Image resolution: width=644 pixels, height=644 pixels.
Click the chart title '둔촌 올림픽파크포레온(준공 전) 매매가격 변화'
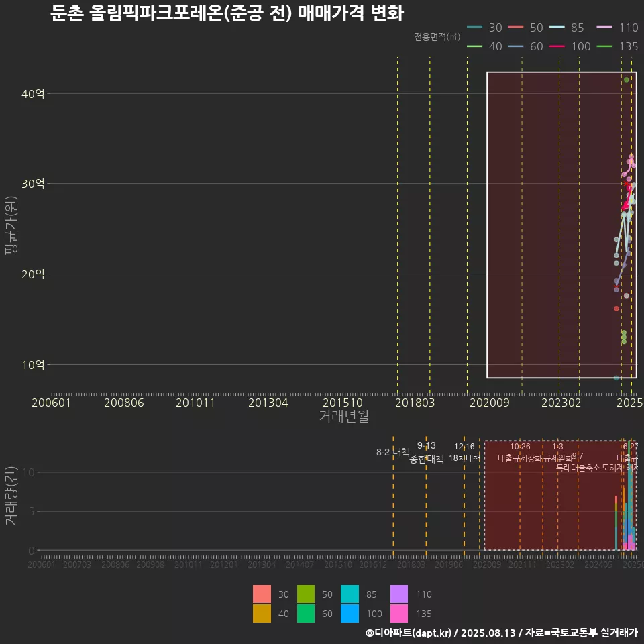point(227,13)
